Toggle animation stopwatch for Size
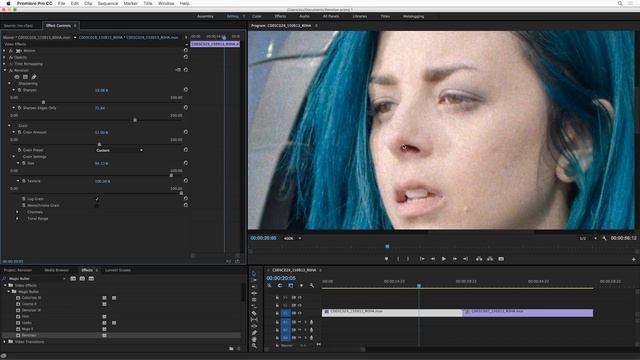The width and height of the screenshot is (640, 360). coord(24,163)
